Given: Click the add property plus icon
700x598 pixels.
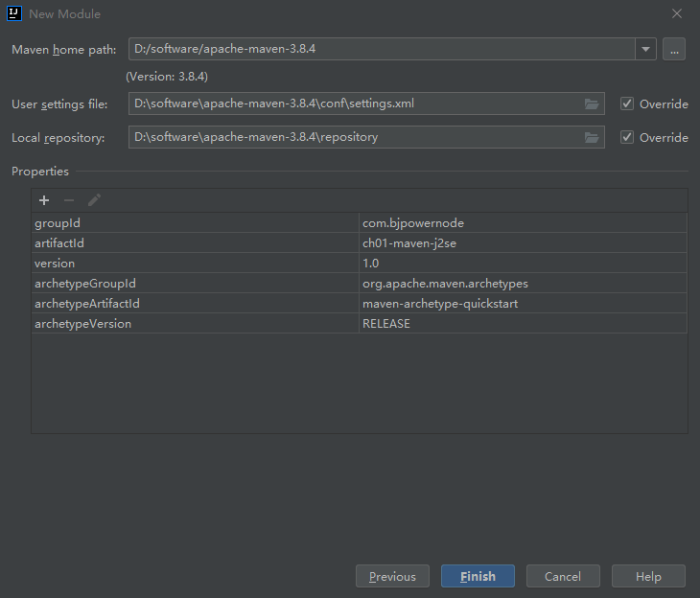Looking at the screenshot, I should [x=44, y=200].
